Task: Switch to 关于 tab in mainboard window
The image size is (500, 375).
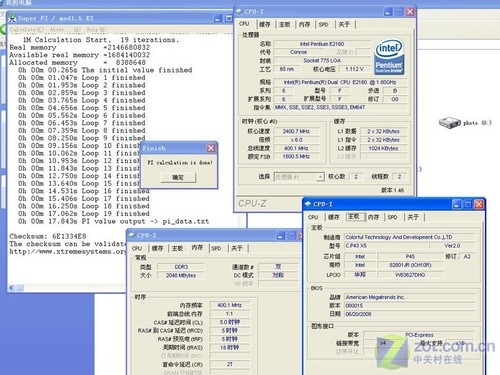Action: (413, 217)
